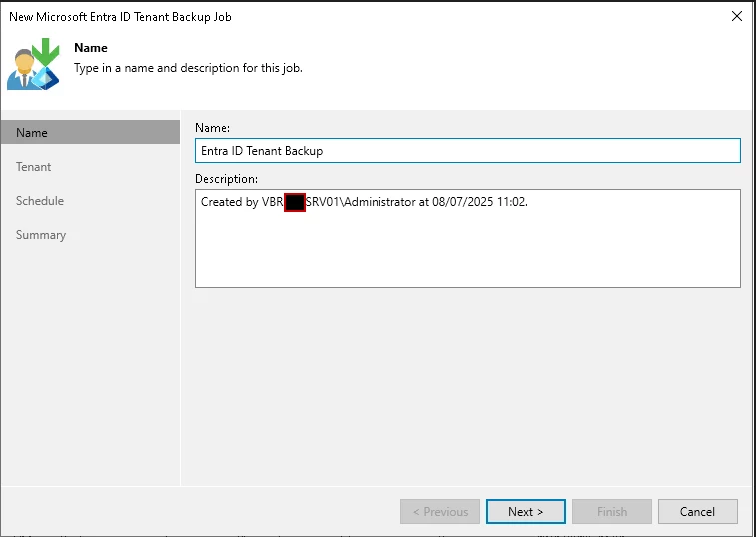
Task: Open the Tenant wizard step
Action: point(34,167)
